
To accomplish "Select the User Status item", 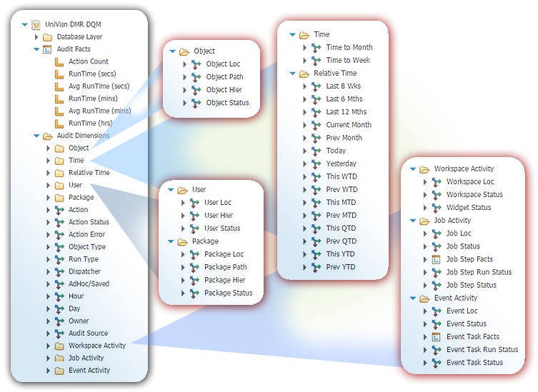I will point(222,228).
